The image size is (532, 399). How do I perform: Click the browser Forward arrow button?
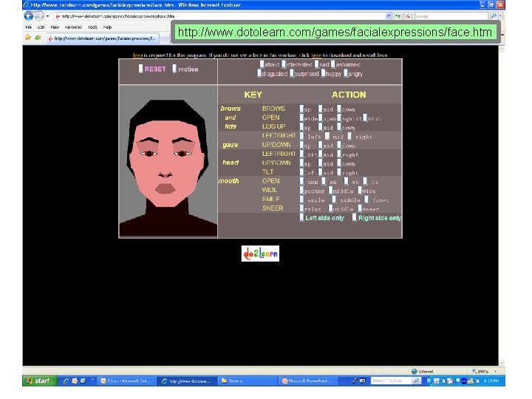39,16
